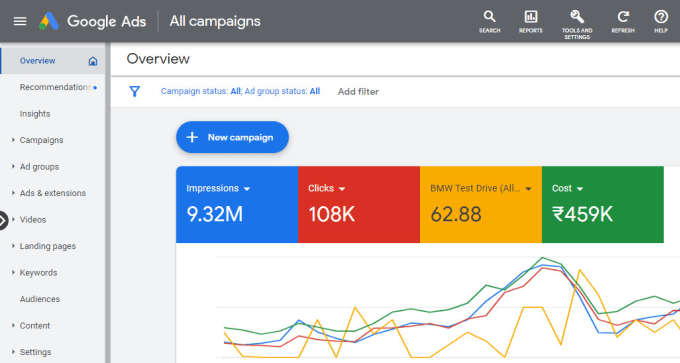Select Overview in the sidebar

tap(37, 61)
